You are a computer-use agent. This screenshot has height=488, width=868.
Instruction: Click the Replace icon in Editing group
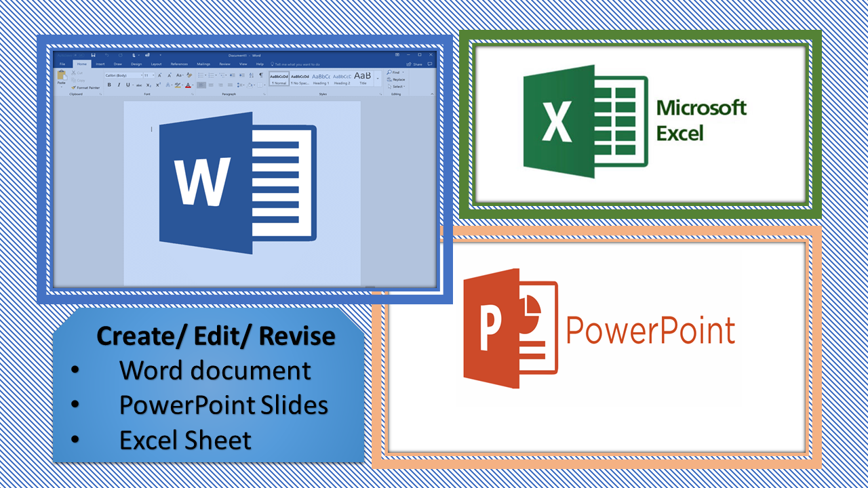point(397,79)
